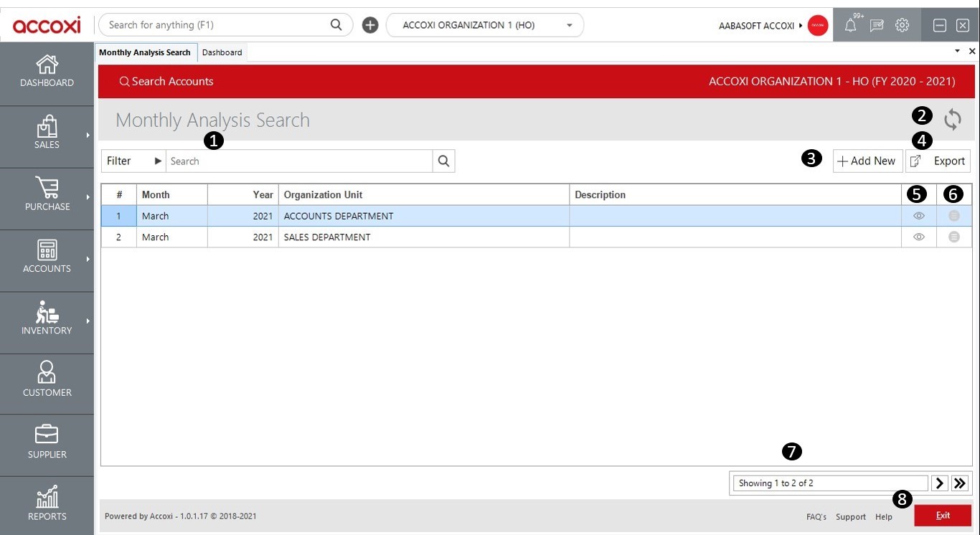980x535 pixels.
Task: Open the settings gear icon
Action: pos(902,24)
